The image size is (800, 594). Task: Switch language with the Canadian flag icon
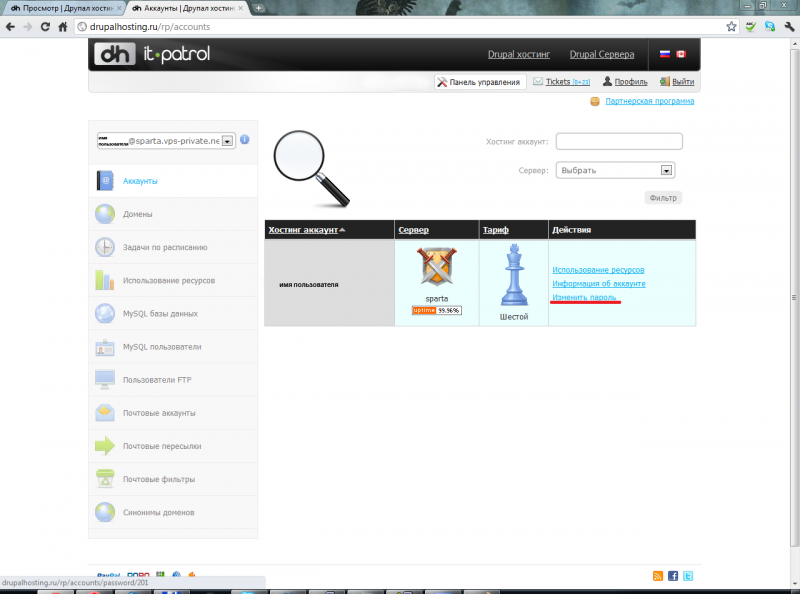tap(681, 54)
